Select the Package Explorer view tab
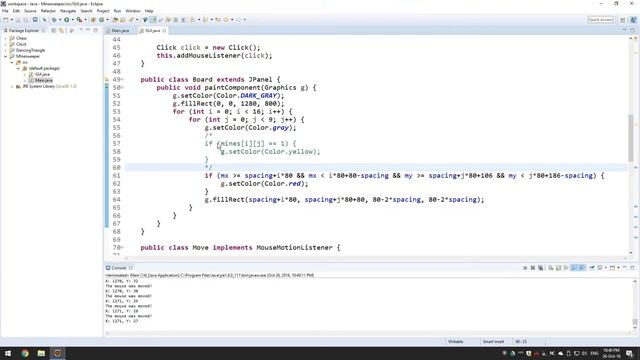 pyautogui.click(x=23, y=31)
